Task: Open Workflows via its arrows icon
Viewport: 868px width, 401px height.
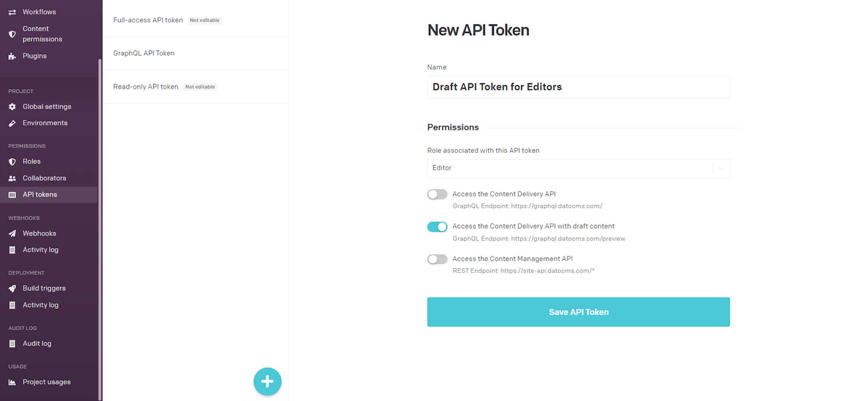Action: pos(12,12)
